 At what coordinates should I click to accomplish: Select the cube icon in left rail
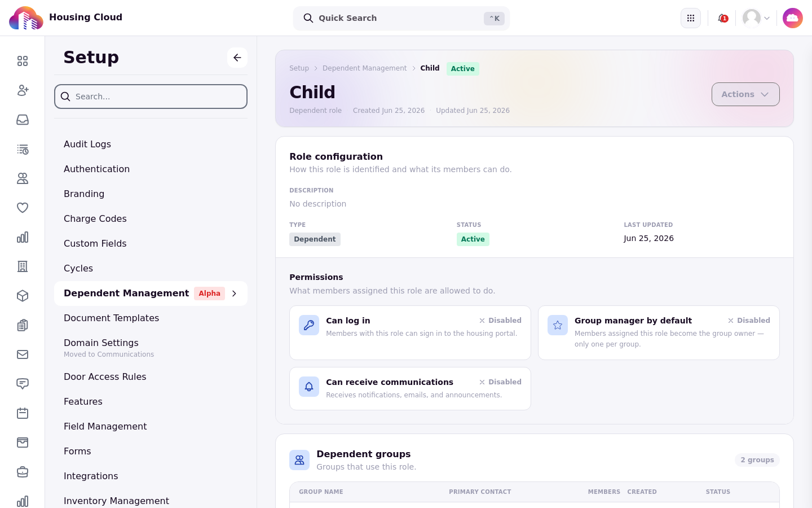click(x=23, y=296)
